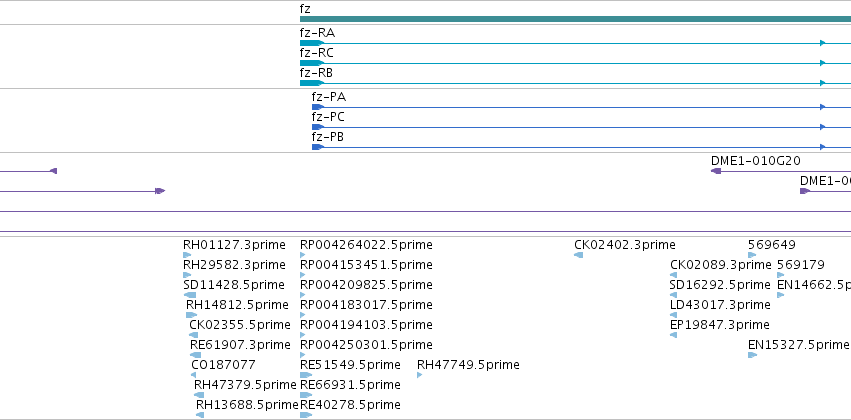The width and height of the screenshot is (851, 420).
Task: Select the RE40278.5prime EST arrow
Action: (306, 415)
